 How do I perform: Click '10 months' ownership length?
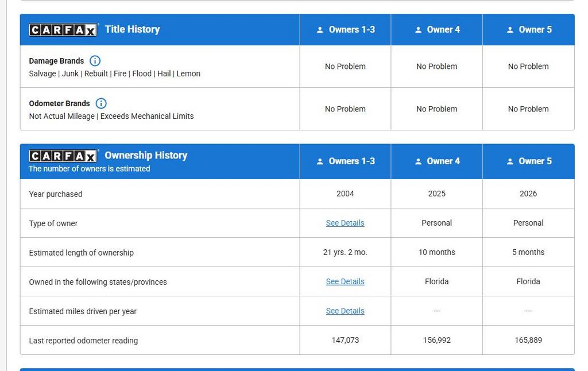436,252
